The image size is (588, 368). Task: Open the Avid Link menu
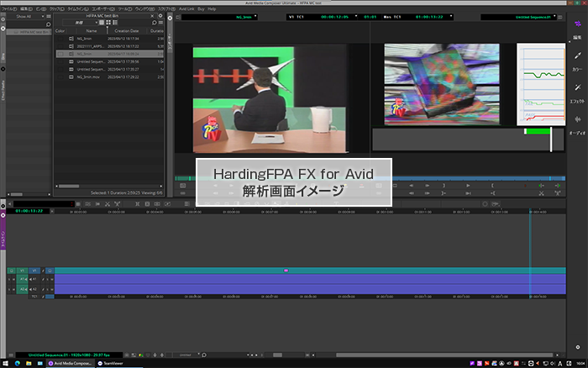click(186, 8)
